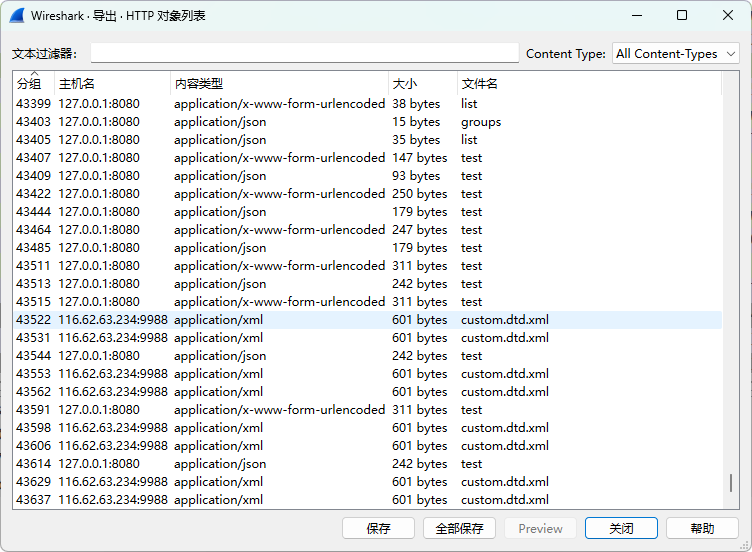Sort by the 文件名 column header
Image resolution: width=752 pixels, height=552 pixels.
(589, 83)
